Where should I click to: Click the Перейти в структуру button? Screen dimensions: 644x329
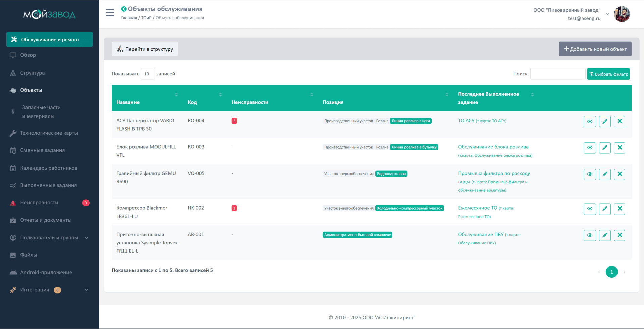tap(145, 49)
